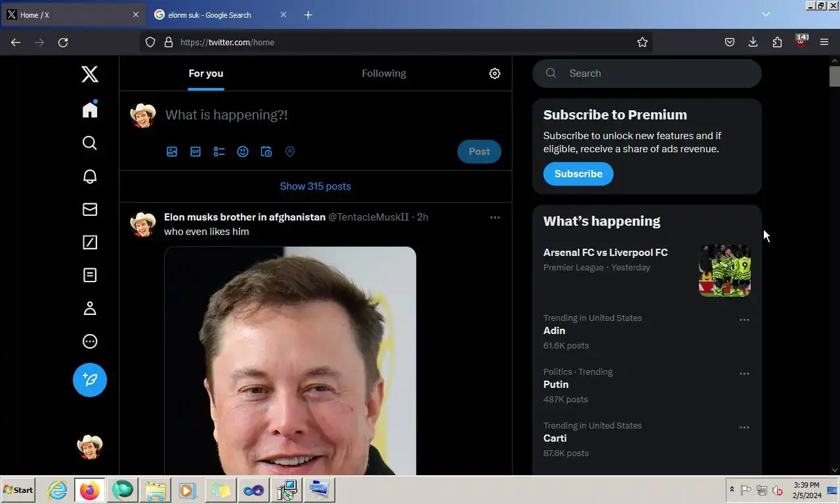Click the X logo in sidebar
Viewport: 840px width, 504px height.
(x=90, y=73)
